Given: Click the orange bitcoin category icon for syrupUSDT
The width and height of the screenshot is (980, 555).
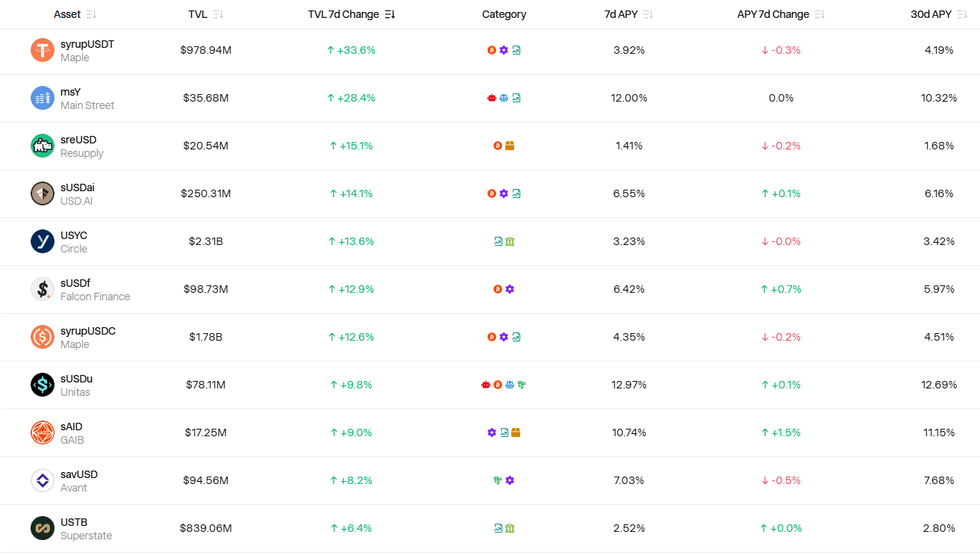Looking at the screenshot, I should pyautogui.click(x=492, y=50).
